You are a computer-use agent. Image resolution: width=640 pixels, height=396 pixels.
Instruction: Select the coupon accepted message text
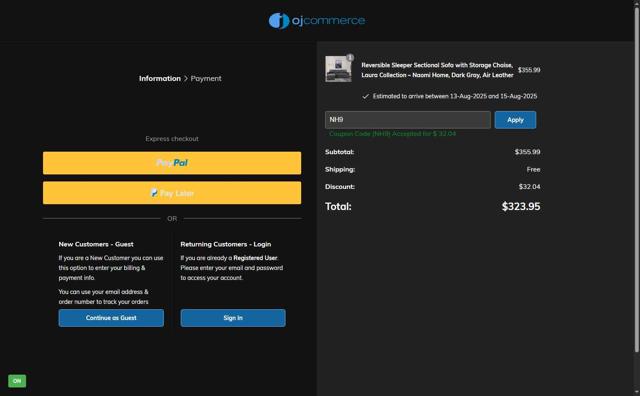coord(392,133)
